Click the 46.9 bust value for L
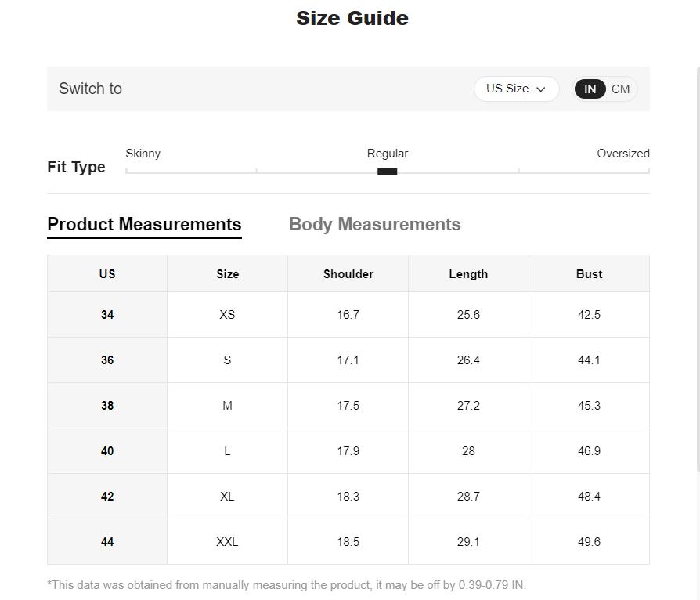This screenshot has width=700, height=600. point(589,450)
